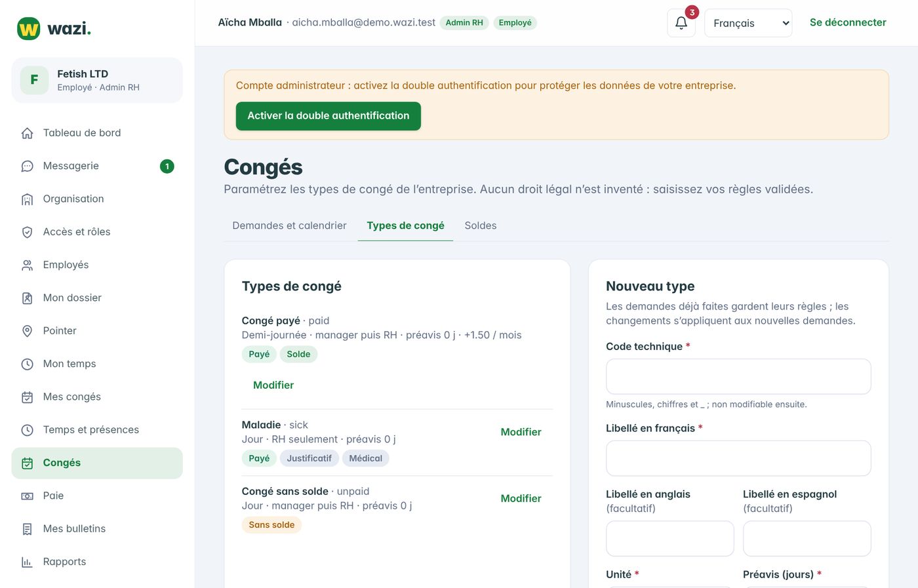
Task: Switch to the Soldes tab
Action: [481, 225]
